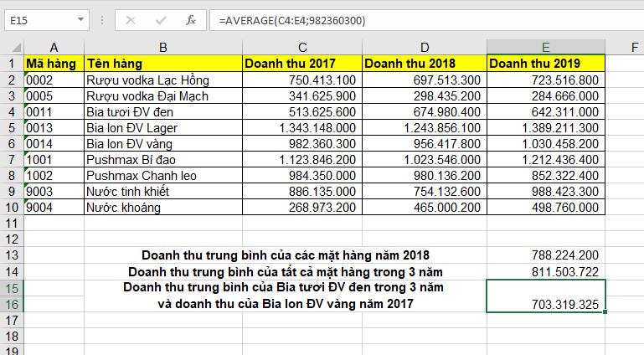Image resolution: width=644 pixels, height=355 pixels.
Task: Click the formula bar with AVERAGE formula
Action: pyautogui.click(x=419, y=19)
